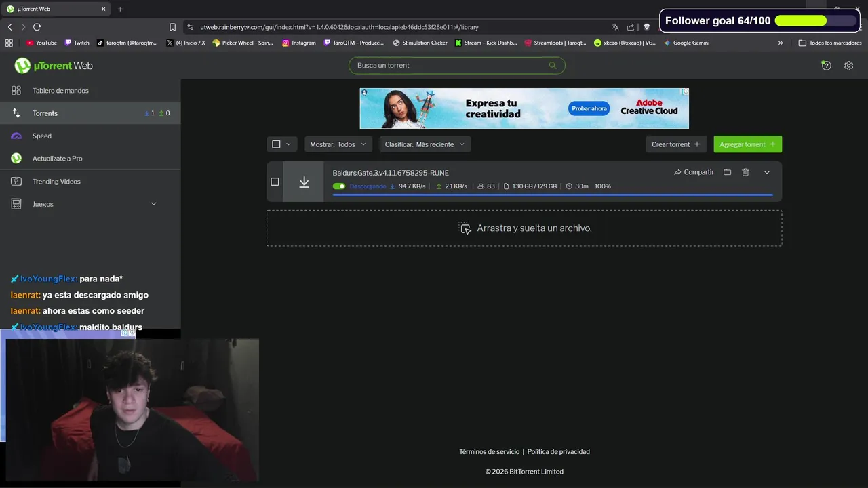Open the Términos de servicio link
Viewport: 868px width, 488px height.
(x=489, y=451)
